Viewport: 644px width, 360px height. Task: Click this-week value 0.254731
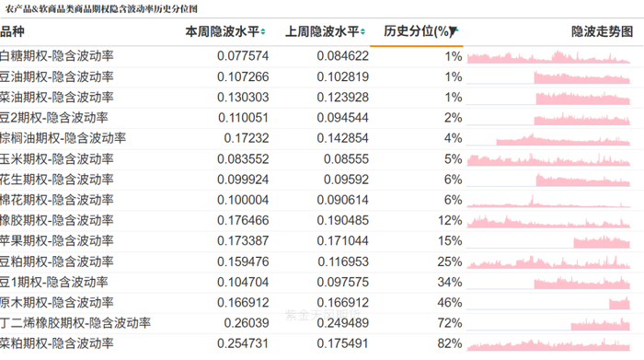coord(243,343)
